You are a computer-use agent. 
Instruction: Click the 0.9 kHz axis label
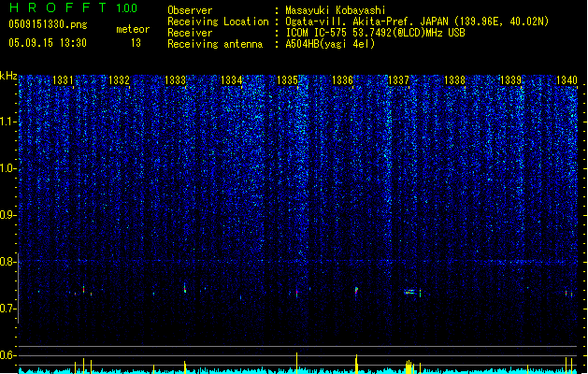click(x=7, y=215)
